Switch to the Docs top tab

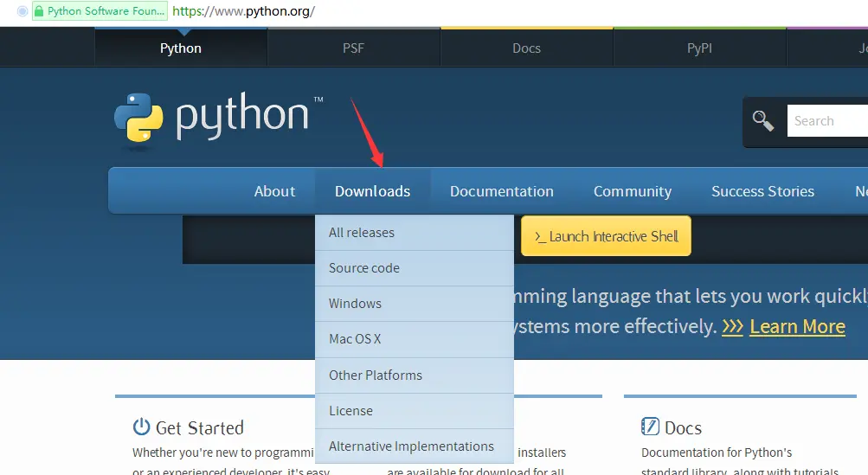click(526, 48)
